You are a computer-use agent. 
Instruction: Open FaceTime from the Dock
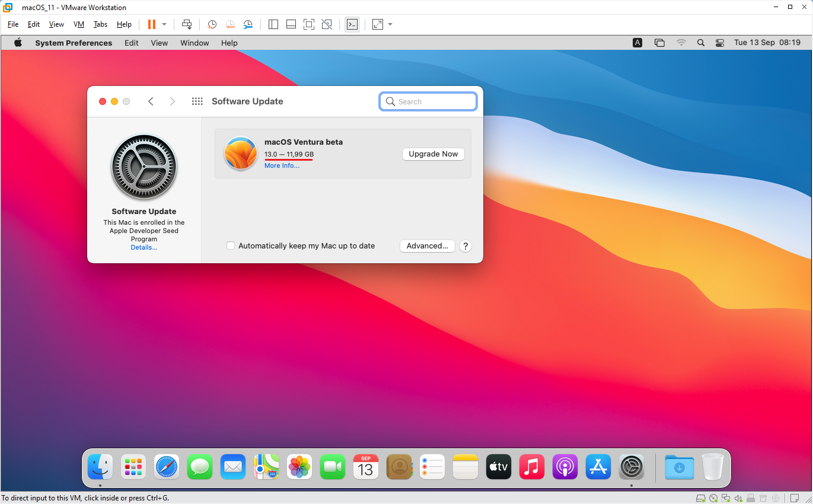tap(333, 467)
